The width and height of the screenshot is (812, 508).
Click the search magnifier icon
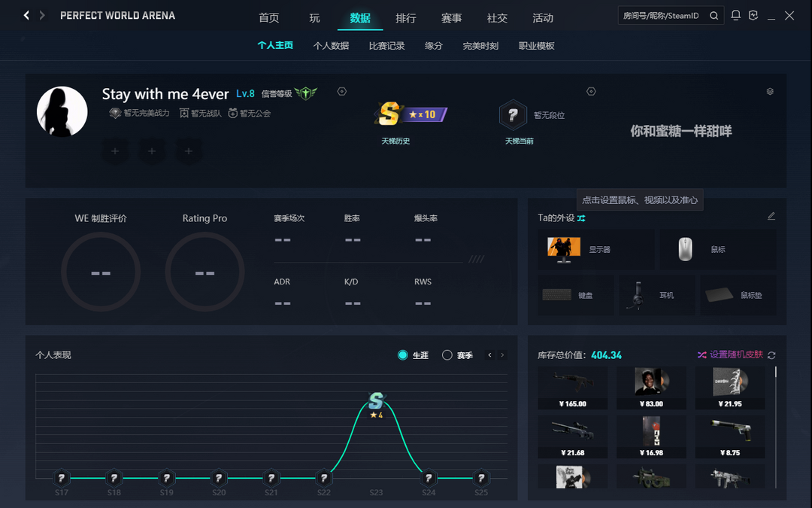pos(714,16)
